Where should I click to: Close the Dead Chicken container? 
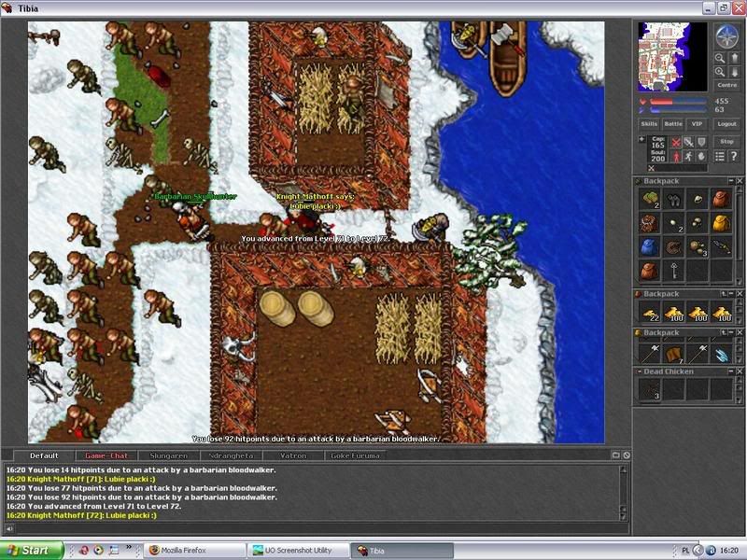(x=740, y=371)
